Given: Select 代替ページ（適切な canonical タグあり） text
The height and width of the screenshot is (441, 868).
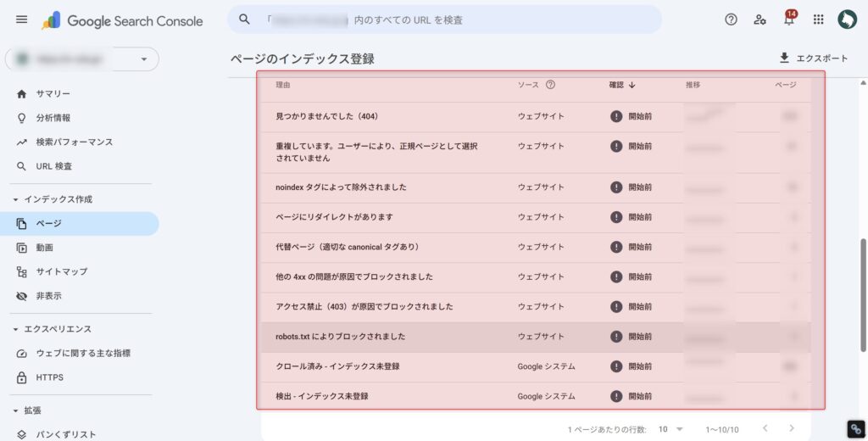Looking at the screenshot, I should pyautogui.click(x=347, y=247).
